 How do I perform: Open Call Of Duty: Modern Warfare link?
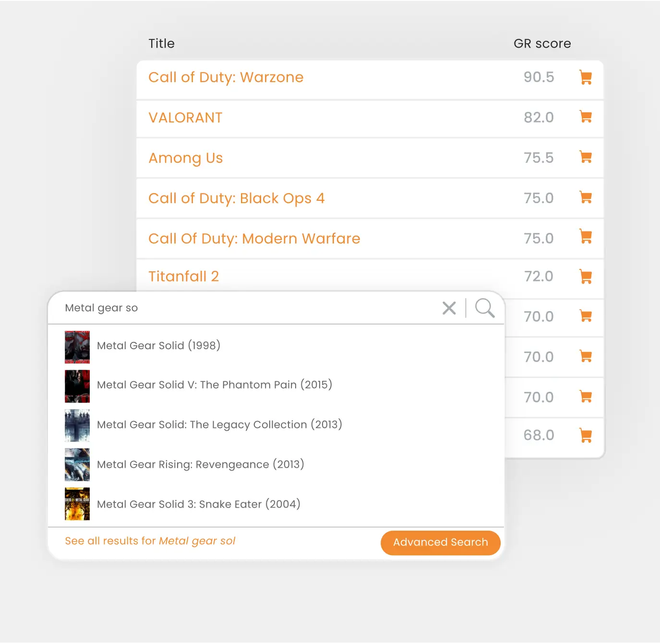[x=254, y=239]
